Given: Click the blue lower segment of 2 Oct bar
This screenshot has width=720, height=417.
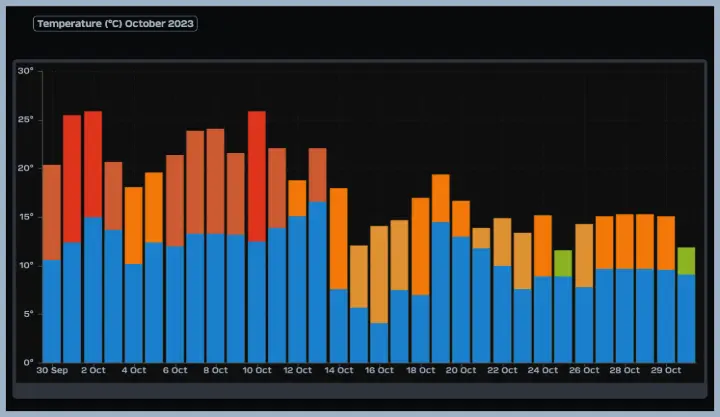Looking at the screenshot, I should tap(93, 289).
